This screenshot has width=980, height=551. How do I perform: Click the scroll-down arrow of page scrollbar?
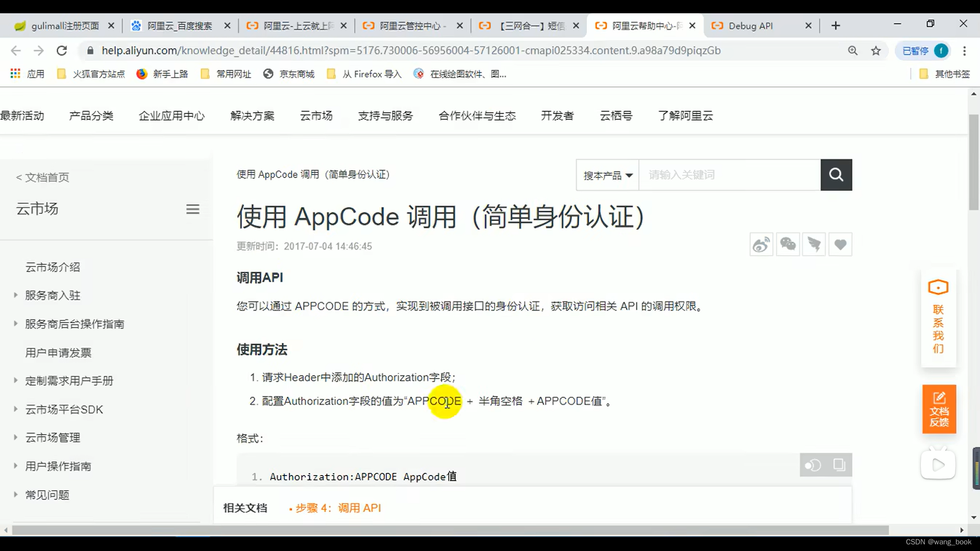tap(974, 517)
